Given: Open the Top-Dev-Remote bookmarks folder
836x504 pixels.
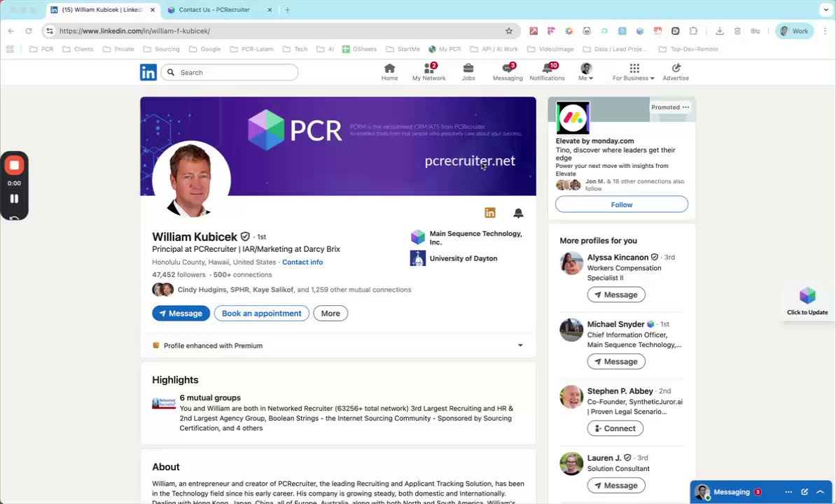Looking at the screenshot, I should pyautogui.click(x=688, y=49).
